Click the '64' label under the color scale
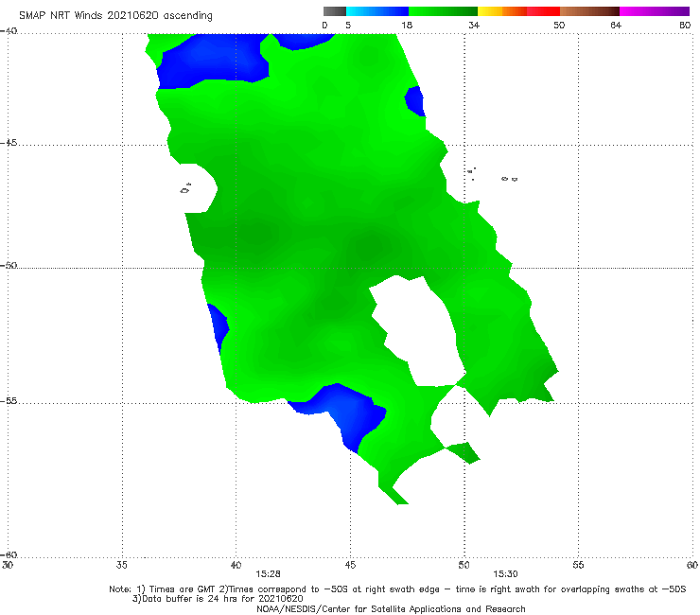This screenshot has width=700, height=615. pos(616,25)
